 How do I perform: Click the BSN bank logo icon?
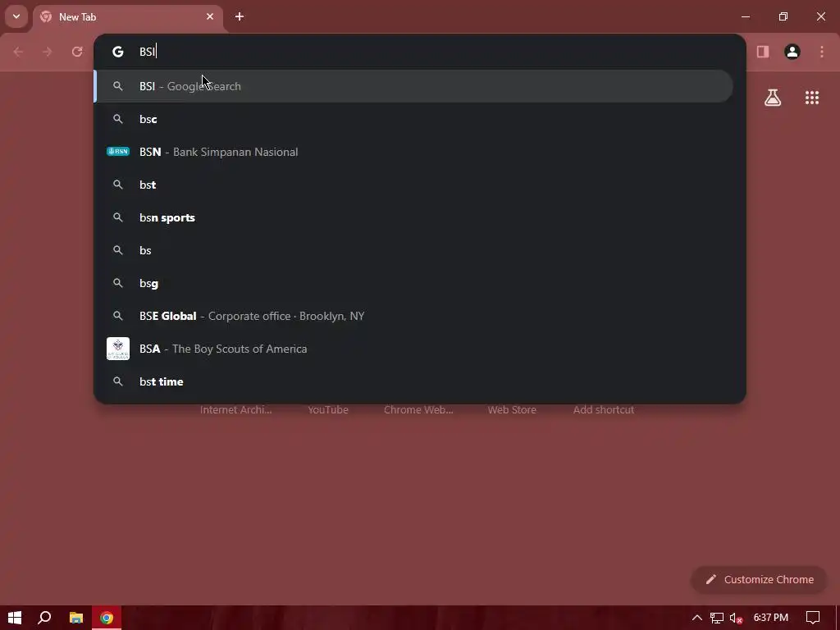[118, 152]
